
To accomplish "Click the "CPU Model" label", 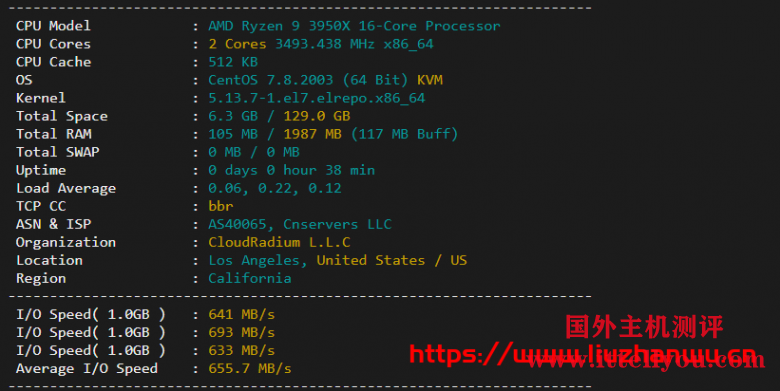I will (x=53, y=26).
